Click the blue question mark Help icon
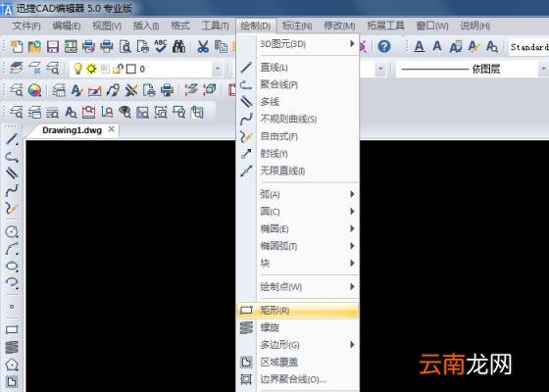549x392 pixels. pyautogui.click(x=384, y=46)
